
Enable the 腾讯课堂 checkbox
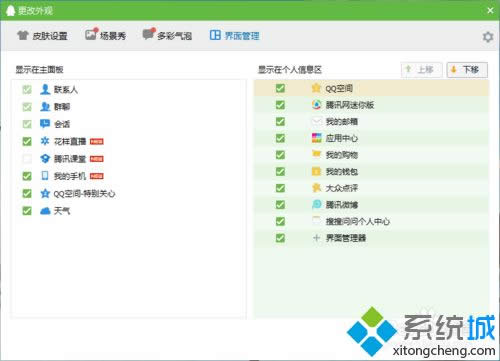click(27, 159)
